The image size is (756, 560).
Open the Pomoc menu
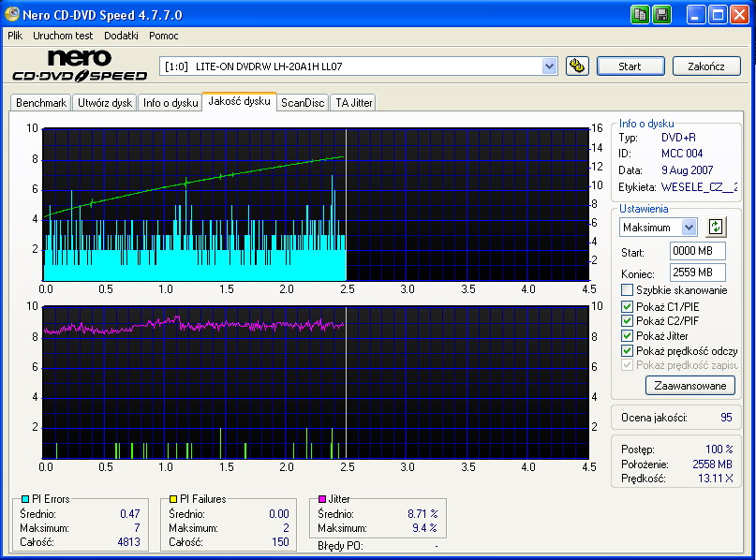[163, 36]
